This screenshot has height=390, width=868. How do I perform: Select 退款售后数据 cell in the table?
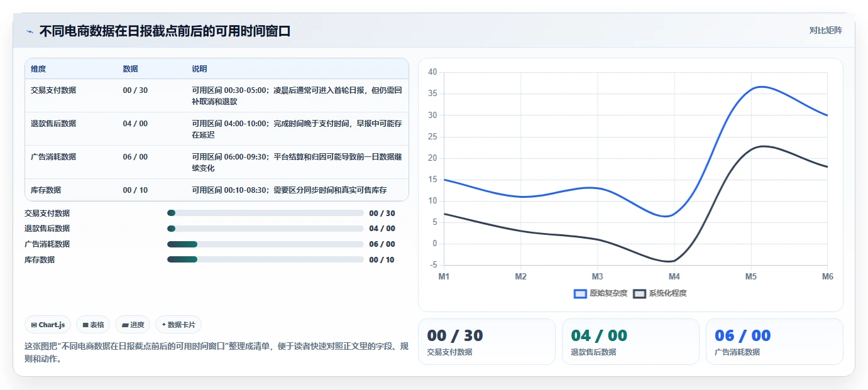click(53, 124)
